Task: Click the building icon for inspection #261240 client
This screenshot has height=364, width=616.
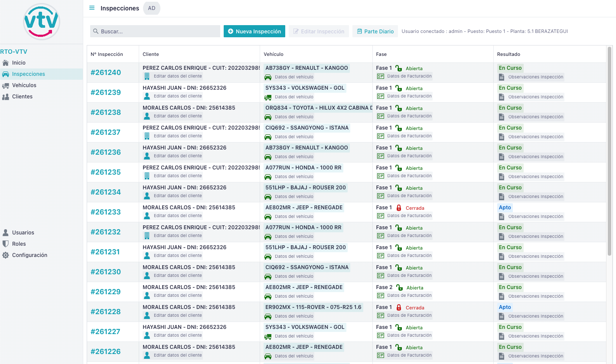Action: [147, 76]
